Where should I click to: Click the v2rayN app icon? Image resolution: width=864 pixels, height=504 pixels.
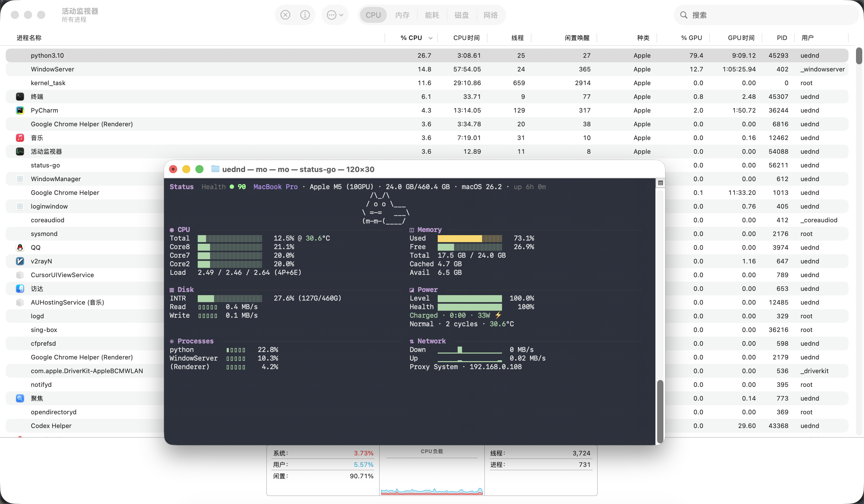pos(20,261)
